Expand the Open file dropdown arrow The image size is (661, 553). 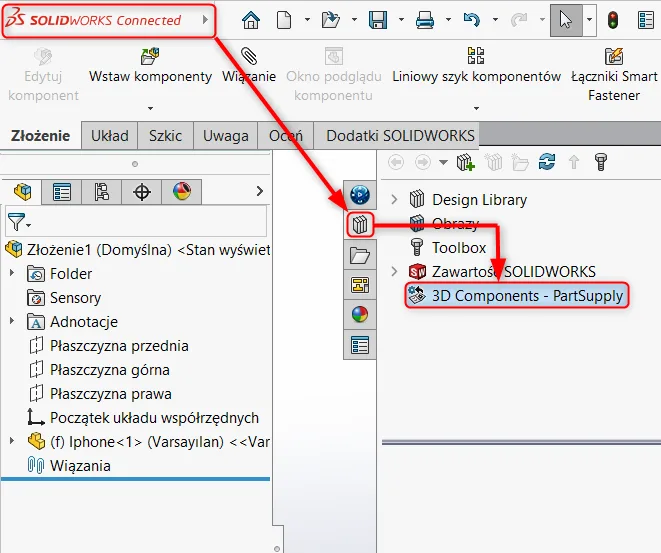click(355, 19)
